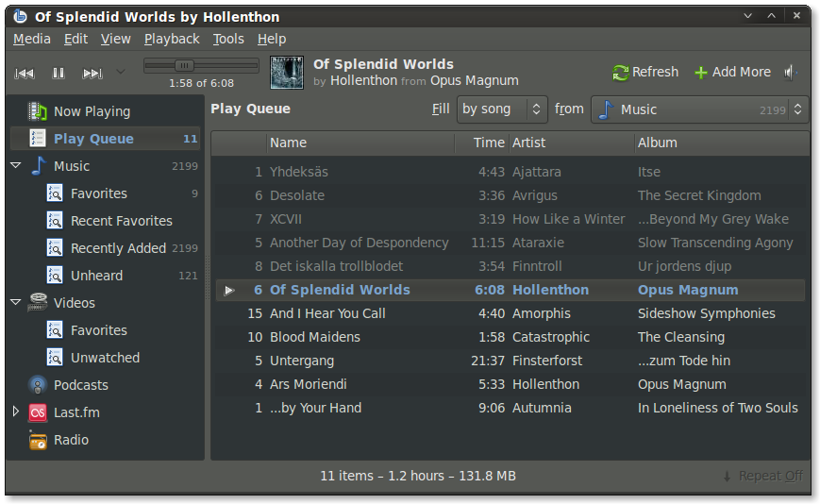
Task: Click the Videos Favorites playlist icon
Action: [55, 330]
